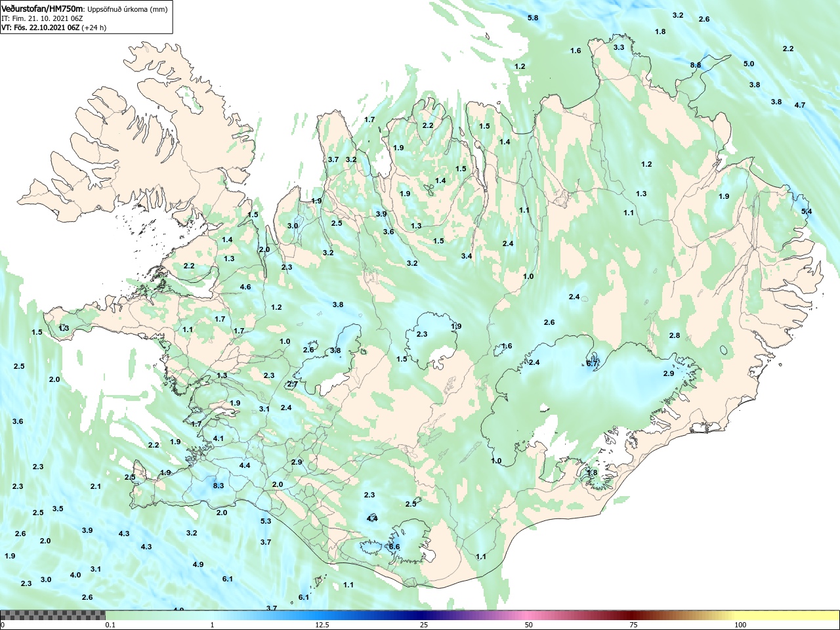
Task: Click the 100 legend label
Action: (740, 625)
